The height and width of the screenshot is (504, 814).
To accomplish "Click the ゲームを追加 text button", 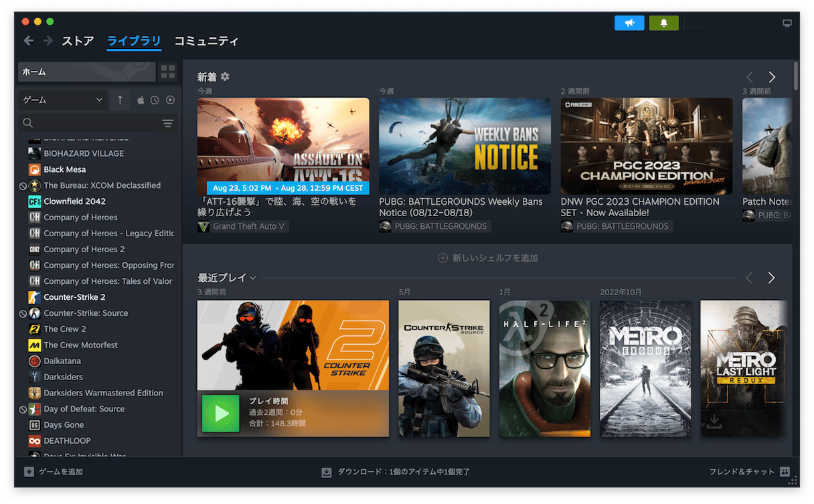I will [61, 472].
